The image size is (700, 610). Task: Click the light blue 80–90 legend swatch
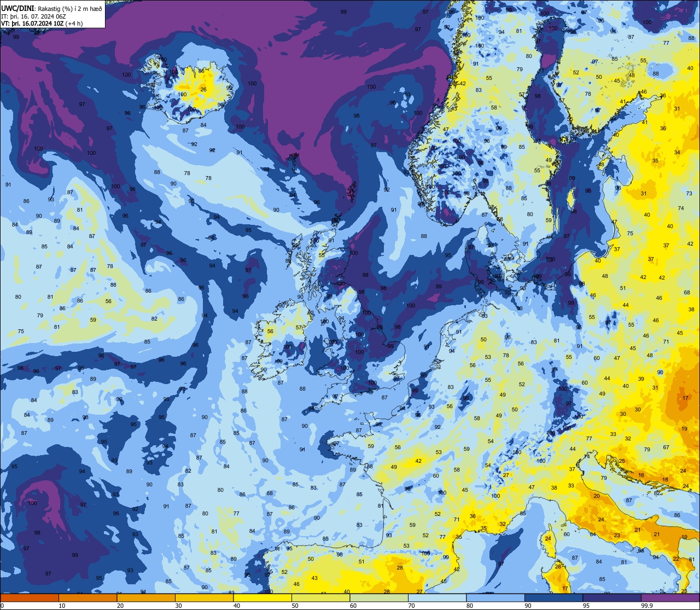pos(495,598)
